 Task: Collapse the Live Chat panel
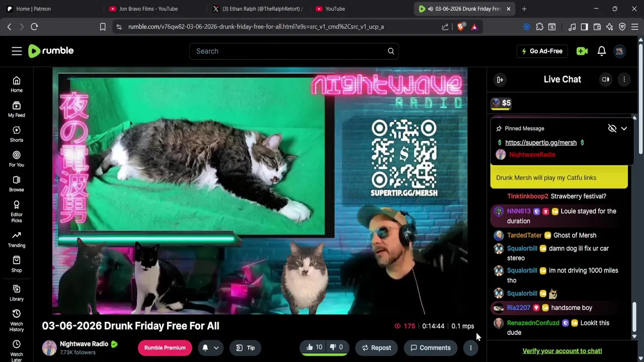500,79
